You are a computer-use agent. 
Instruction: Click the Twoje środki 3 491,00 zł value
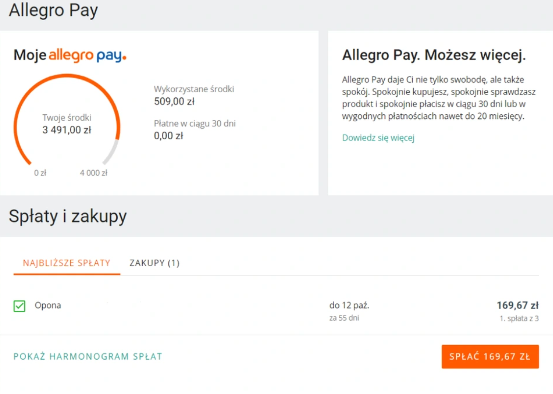pos(67,130)
